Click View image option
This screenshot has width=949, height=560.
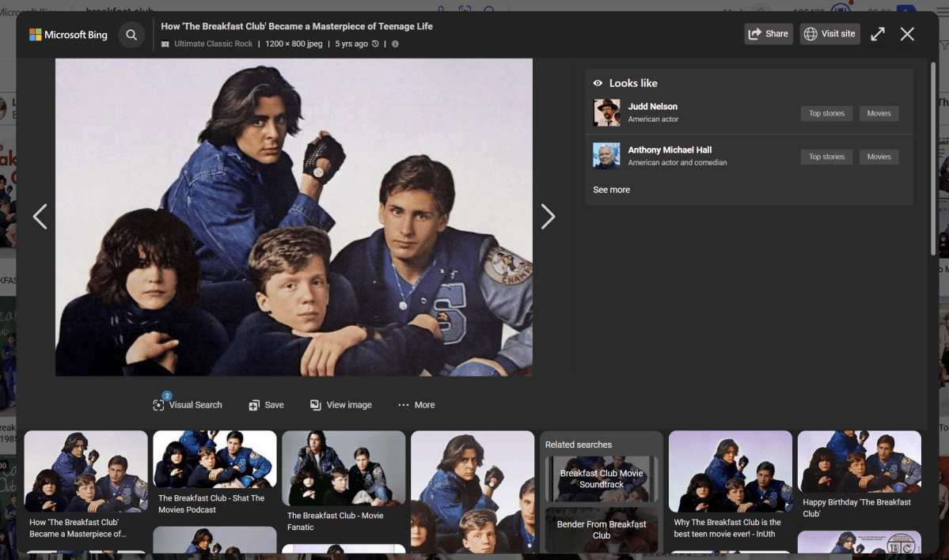click(x=340, y=405)
